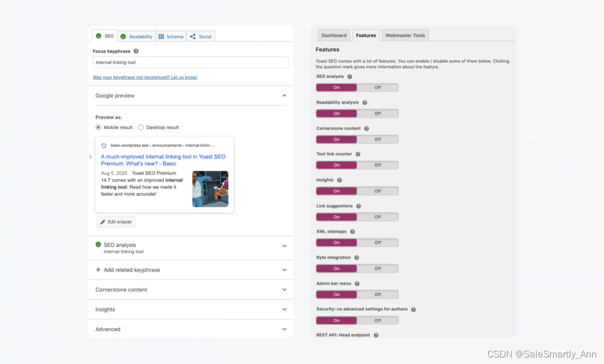Click the 'Aug 5, 2020' date text

tap(113, 173)
